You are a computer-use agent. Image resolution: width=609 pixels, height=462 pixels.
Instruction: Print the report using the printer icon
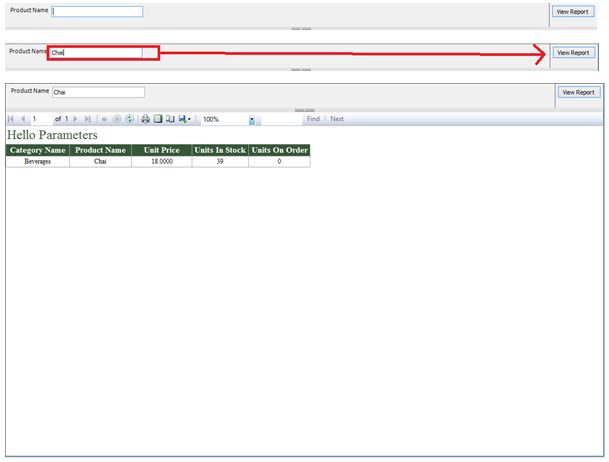(x=145, y=119)
